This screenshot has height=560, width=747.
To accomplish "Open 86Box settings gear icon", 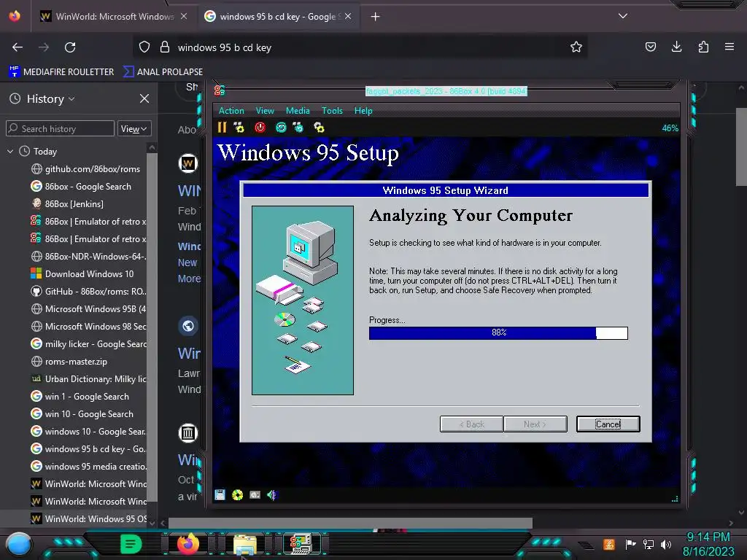I will [319, 127].
